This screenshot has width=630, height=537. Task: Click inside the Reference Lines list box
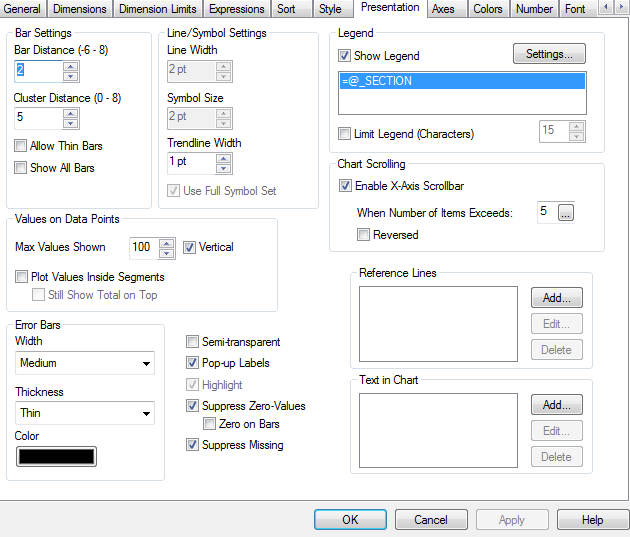point(438,324)
